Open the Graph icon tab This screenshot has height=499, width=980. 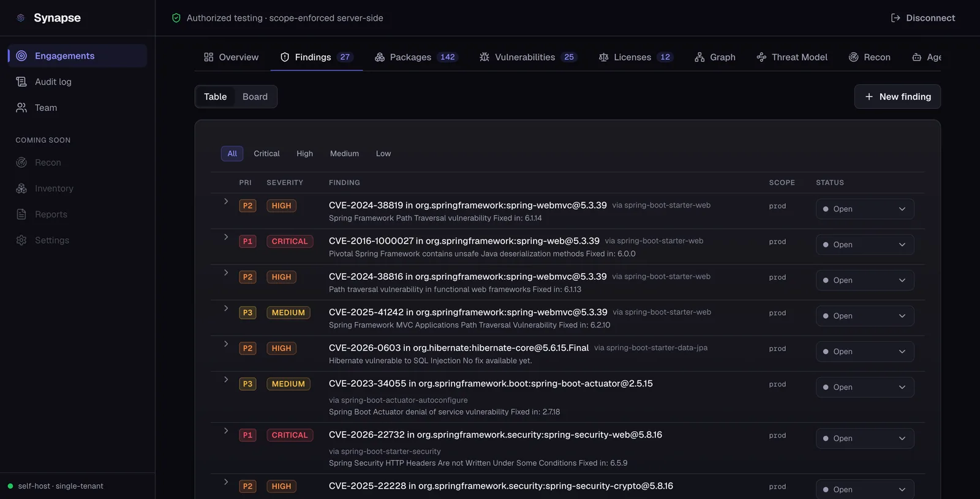pyautogui.click(x=699, y=57)
